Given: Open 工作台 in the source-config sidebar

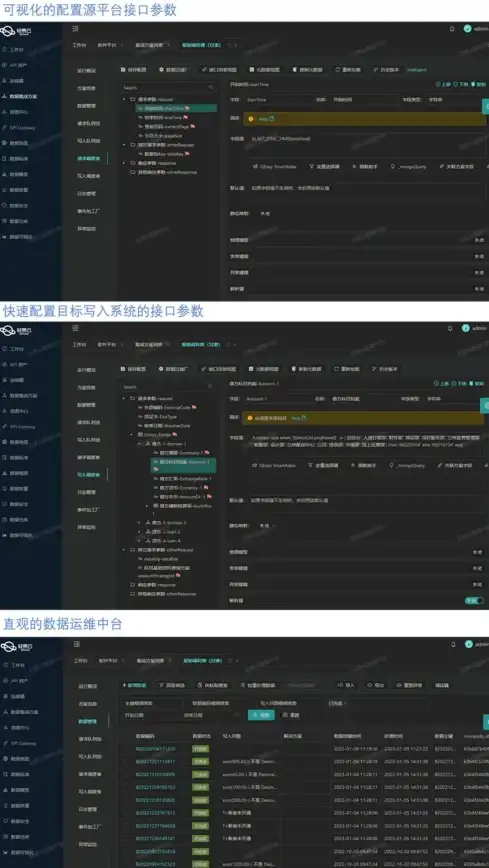Looking at the screenshot, I should [x=17, y=49].
